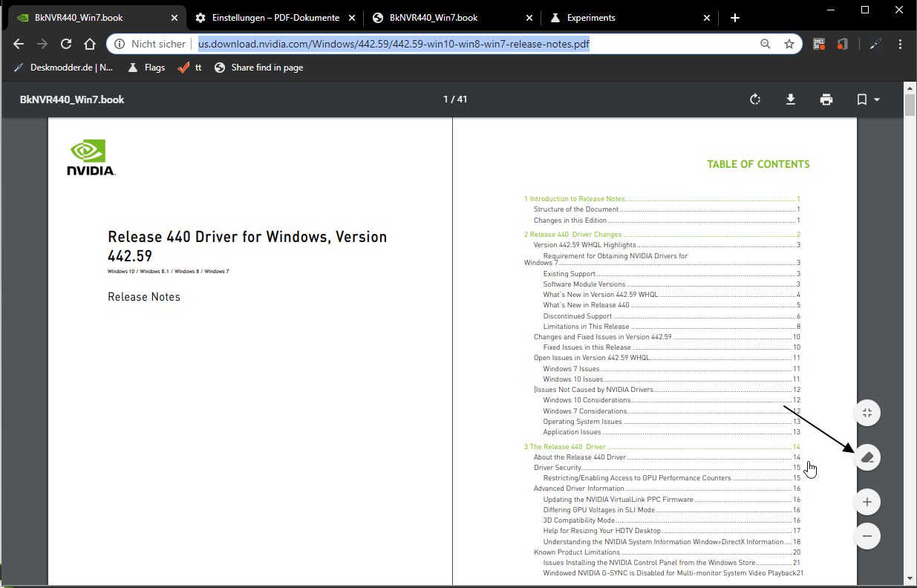The width and height of the screenshot is (917, 588).
Task: Click the fit to page button
Action: pos(867,413)
